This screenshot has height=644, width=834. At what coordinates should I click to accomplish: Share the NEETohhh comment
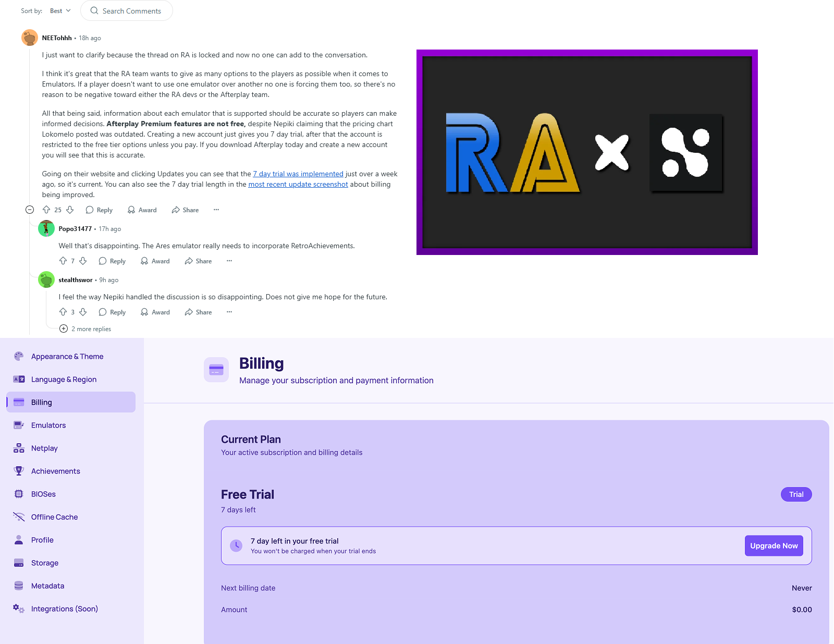[x=185, y=210]
